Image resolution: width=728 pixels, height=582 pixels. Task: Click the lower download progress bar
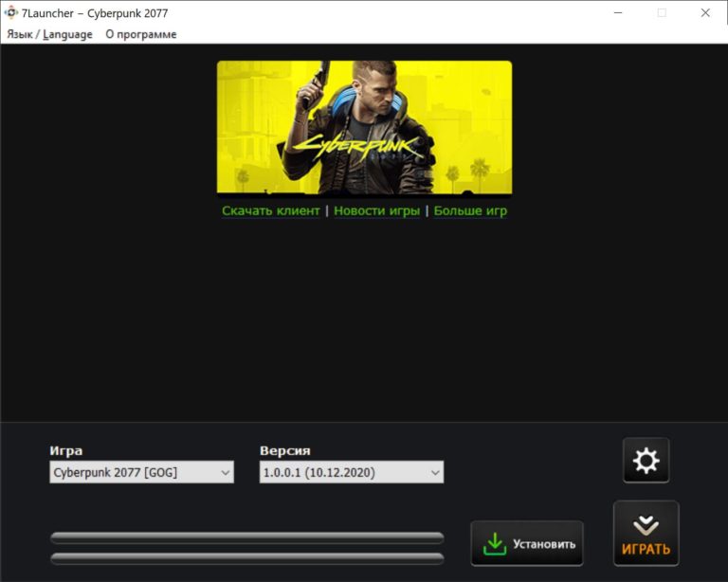(247, 558)
